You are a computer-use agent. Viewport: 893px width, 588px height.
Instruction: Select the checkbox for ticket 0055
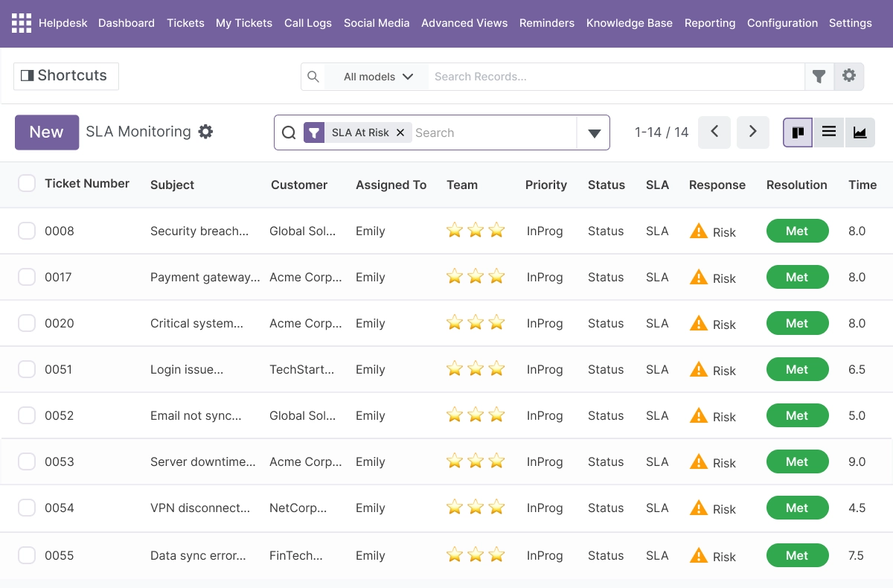tap(27, 555)
